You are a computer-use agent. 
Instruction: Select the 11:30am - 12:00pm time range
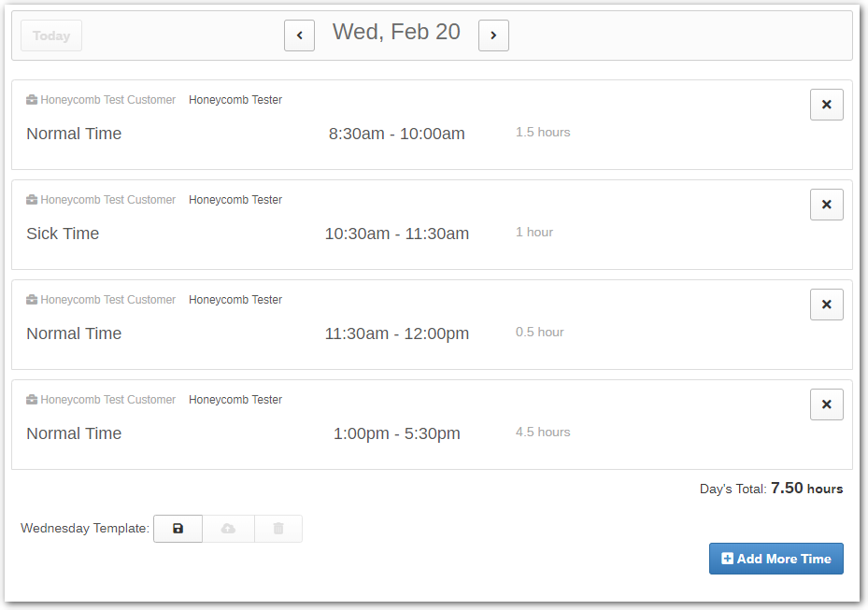396,333
